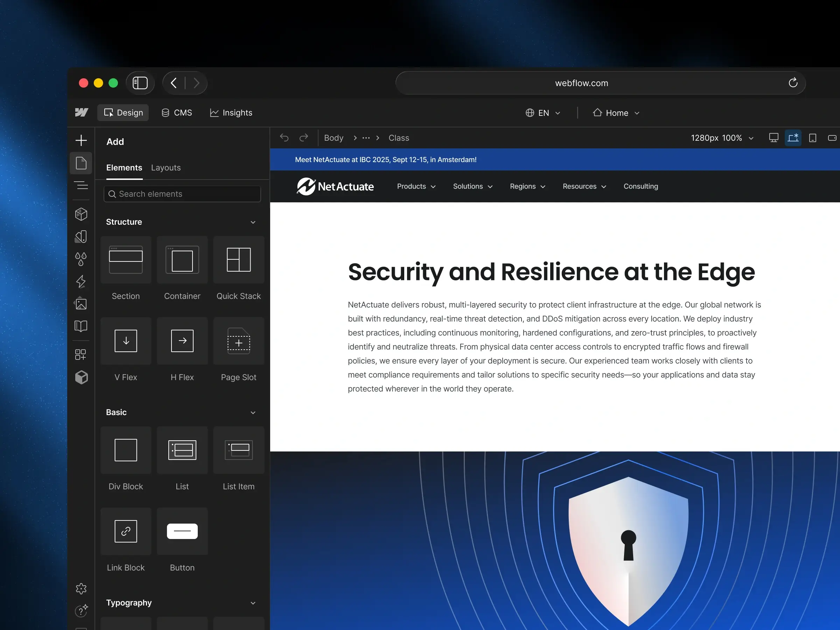Open the Add elements panel plus icon
The width and height of the screenshot is (840, 630).
(x=81, y=140)
